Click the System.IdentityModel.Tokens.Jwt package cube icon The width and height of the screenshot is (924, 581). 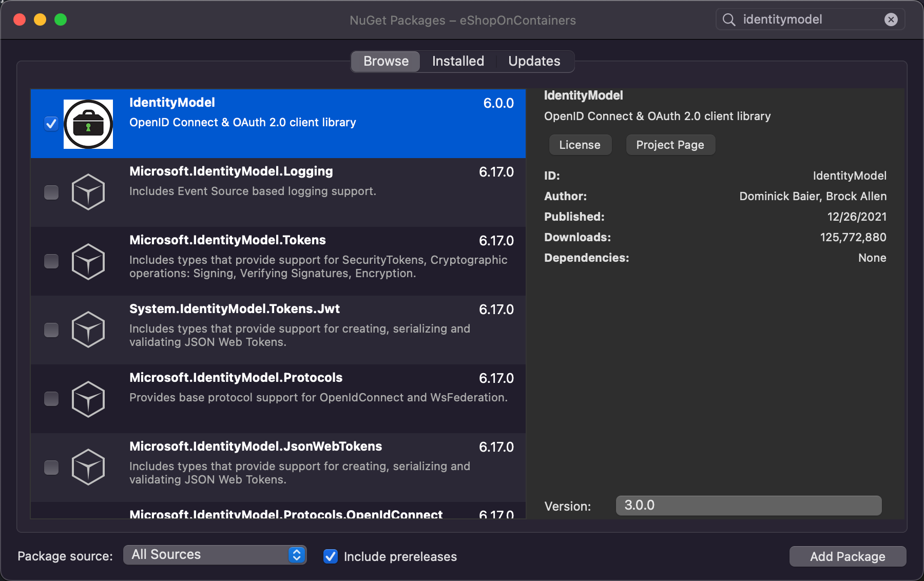pyautogui.click(x=88, y=330)
